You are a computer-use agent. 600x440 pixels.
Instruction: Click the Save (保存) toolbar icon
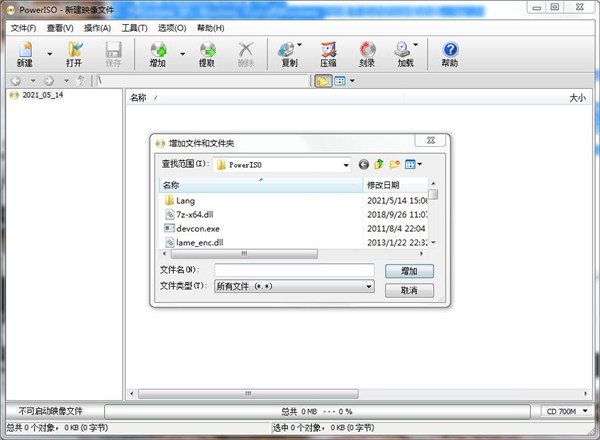tap(113, 54)
